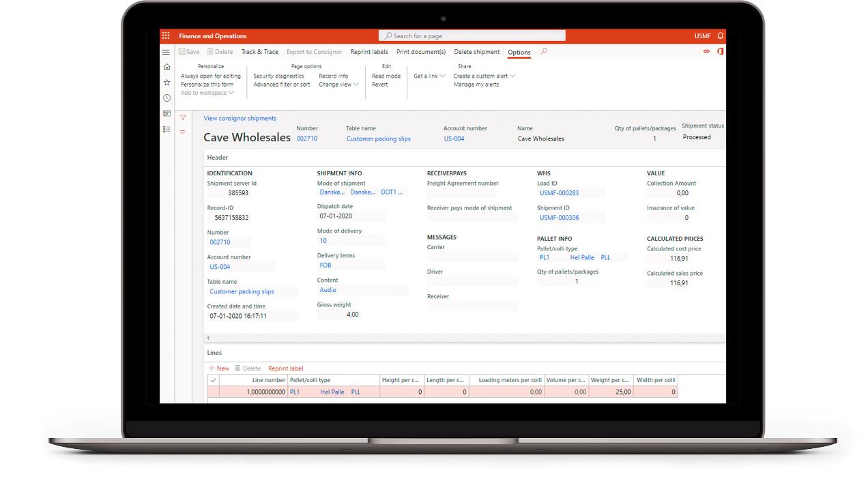Open the View consignor shipments link
The image size is (868, 479).
[240, 119]
